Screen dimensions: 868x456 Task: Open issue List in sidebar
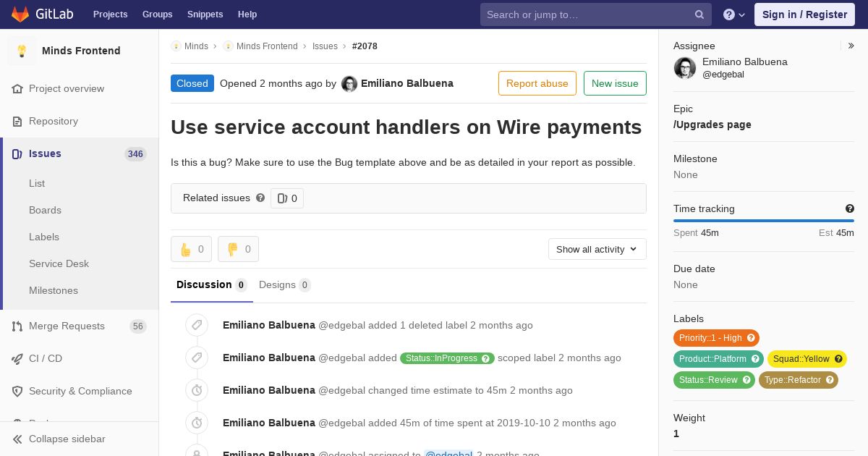pyautogui.click(x=37, y=183)
